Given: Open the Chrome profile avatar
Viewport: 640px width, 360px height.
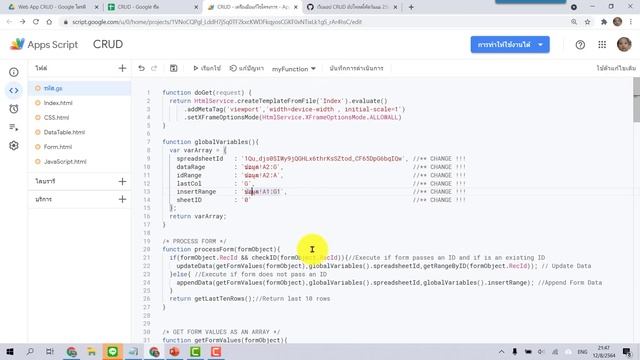Looking at the screenshot, I should click(617, 22).
